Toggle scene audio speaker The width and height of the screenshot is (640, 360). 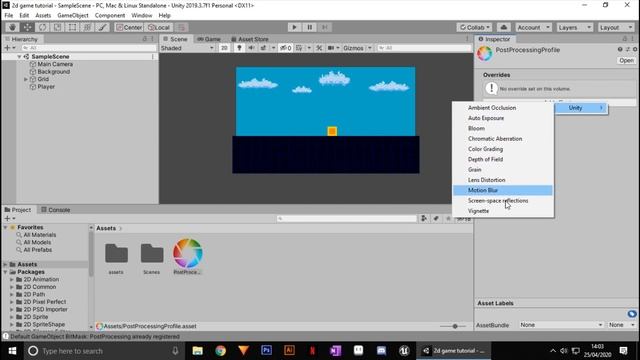click(x=251, y=48)
